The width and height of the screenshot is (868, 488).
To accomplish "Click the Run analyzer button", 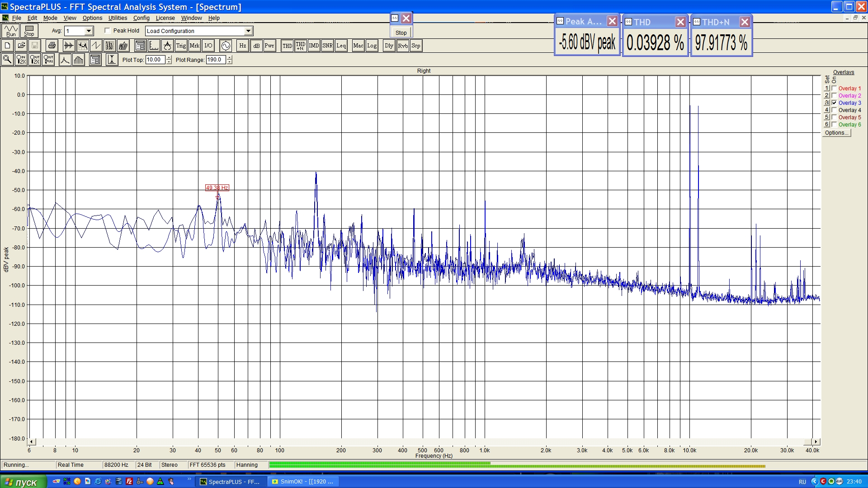I will pyautogui.click(x=11, y=31).
